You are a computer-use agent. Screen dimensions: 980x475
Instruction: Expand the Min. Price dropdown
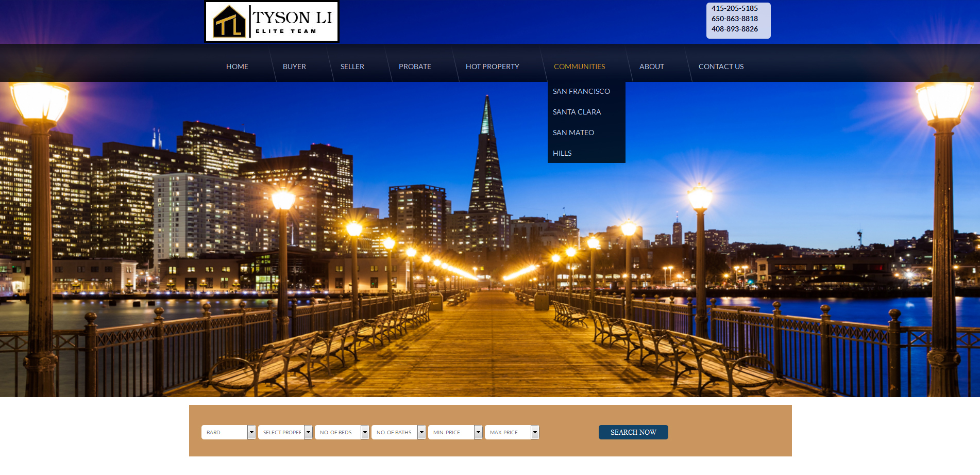tap(455, 432)
